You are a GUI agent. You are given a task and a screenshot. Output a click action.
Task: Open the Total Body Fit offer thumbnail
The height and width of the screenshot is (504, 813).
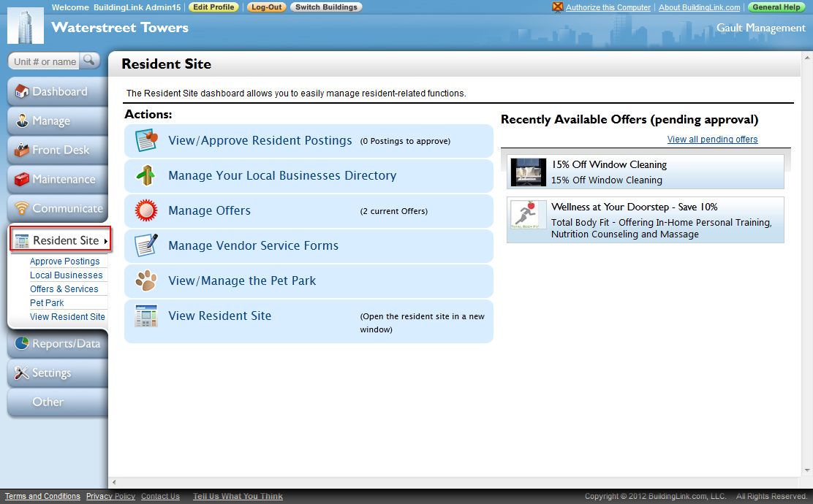529,215
